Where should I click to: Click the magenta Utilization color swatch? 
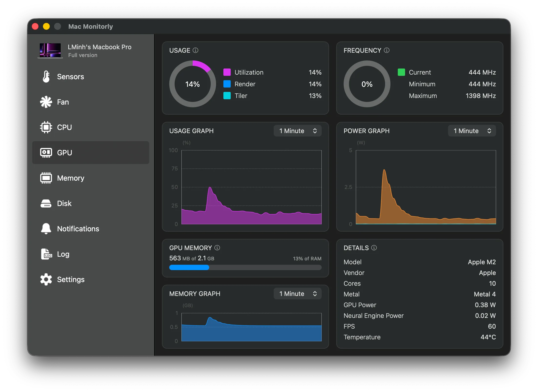[x=227, y=72]
